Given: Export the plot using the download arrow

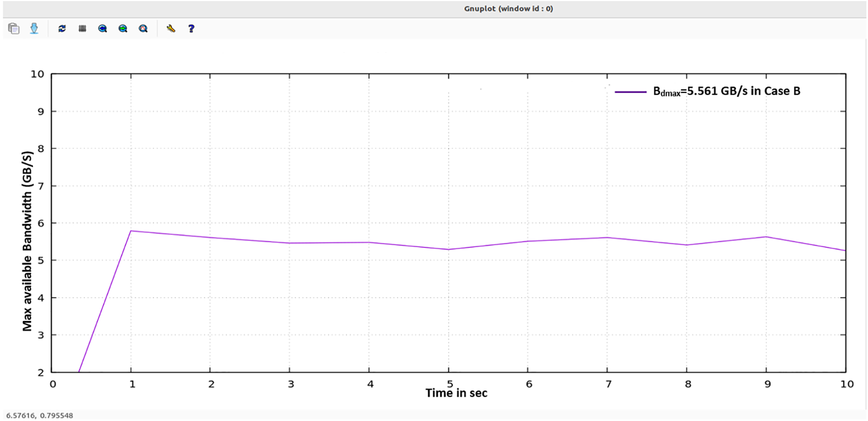Looking at the screenshot, I should click(x=34, y=29).
